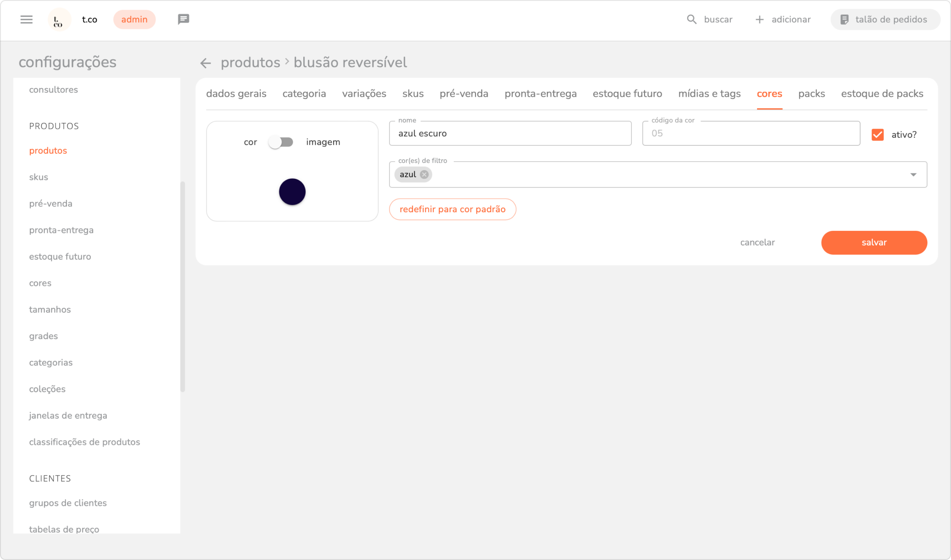The height and width of the screenshot is (560, 951).
Task: Go back with the arrow icon
Action: 206,63
